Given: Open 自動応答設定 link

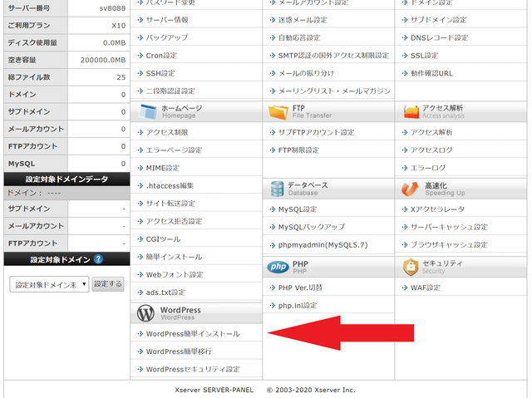Looking at the screenshot, I should 299,37.
